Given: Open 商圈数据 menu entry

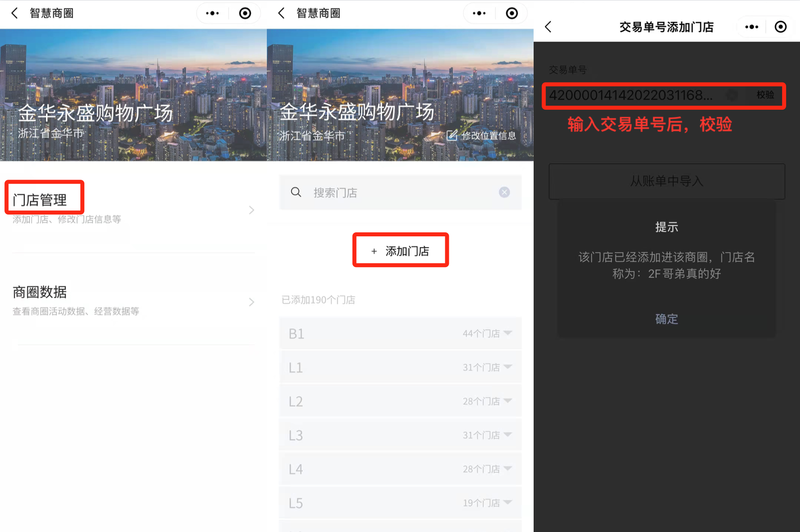Looking at the screenshot, I should click(x=133, y=301).
